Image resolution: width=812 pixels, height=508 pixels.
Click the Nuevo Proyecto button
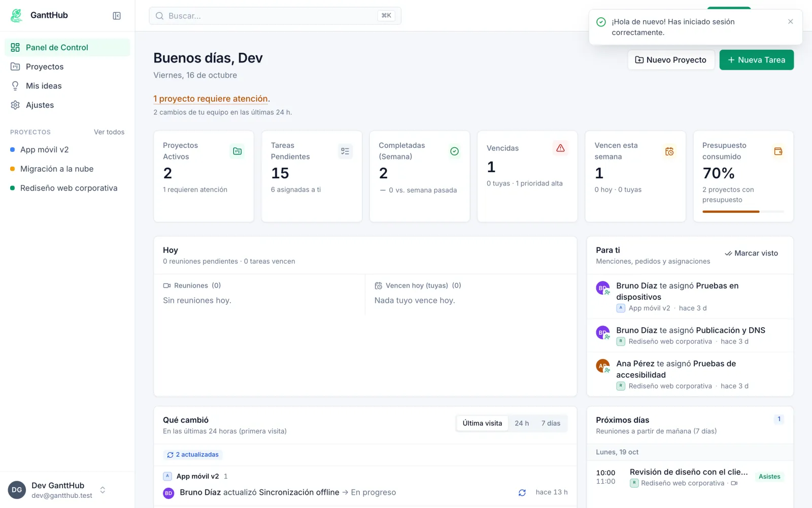(x=671, y=60)
